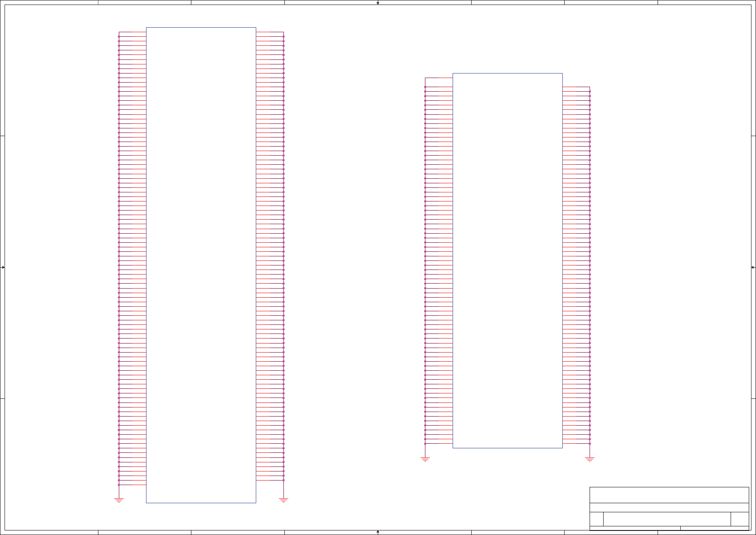Viewport: 756px width, 535px height.
Task: Select the schematic title block
Action: (669, 509)
